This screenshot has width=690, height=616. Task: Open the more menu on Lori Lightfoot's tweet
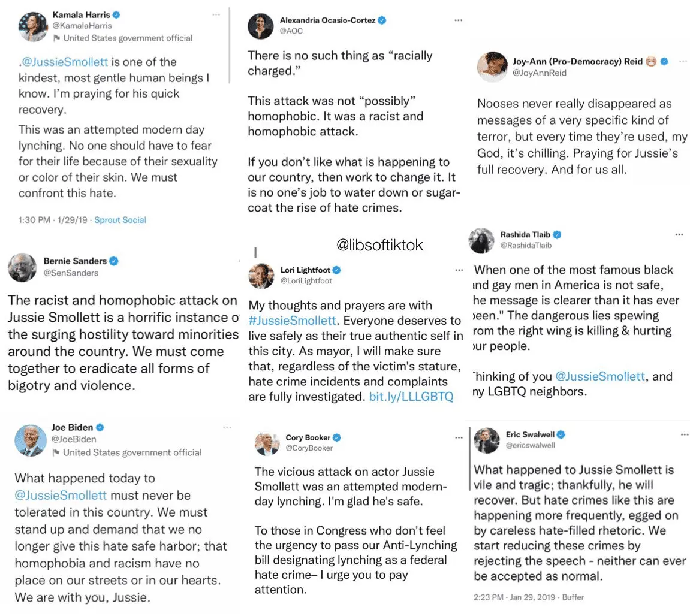[x=459, y=270]
